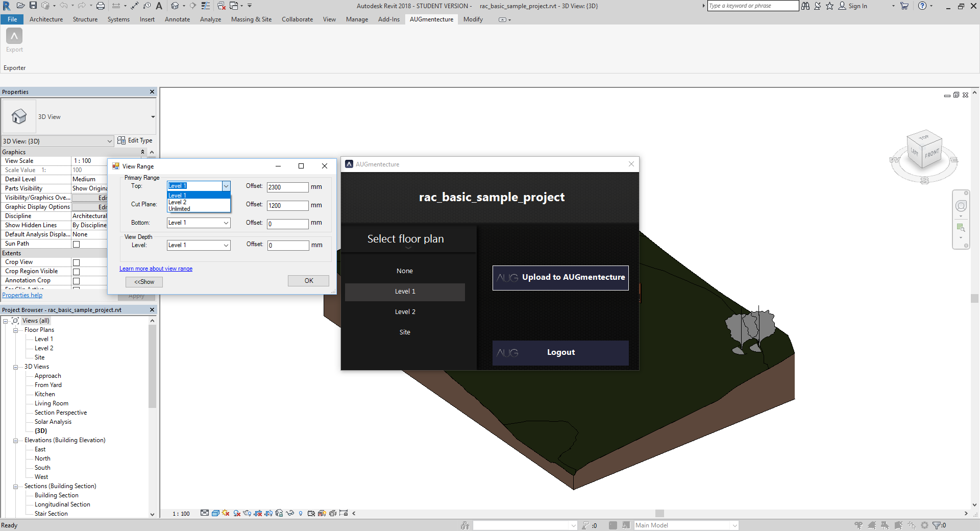
Task: Open the Manage ribbon tab
Action: [357, 19]
